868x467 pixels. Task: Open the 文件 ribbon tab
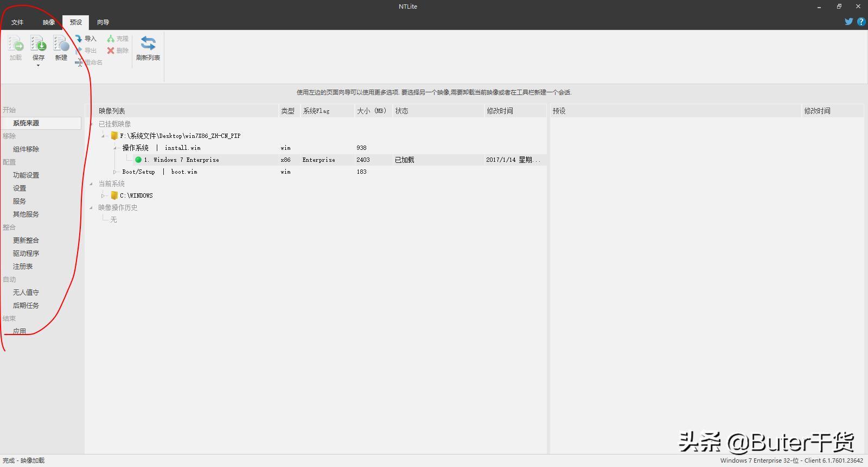click(17, 22)
